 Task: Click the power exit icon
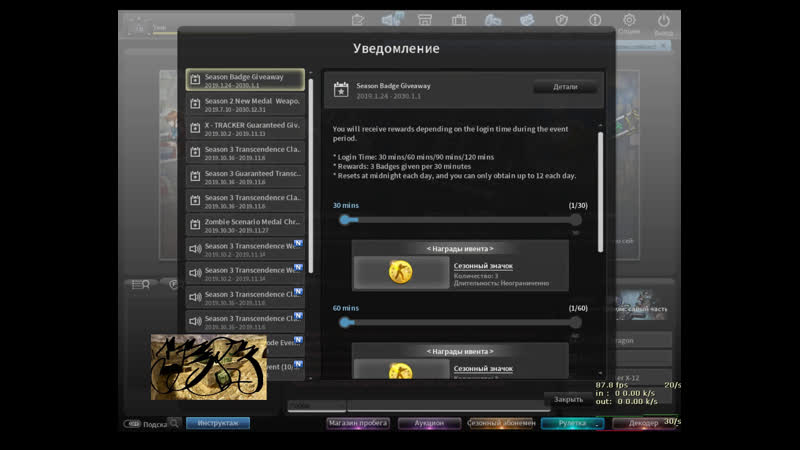tap(663, 21)
